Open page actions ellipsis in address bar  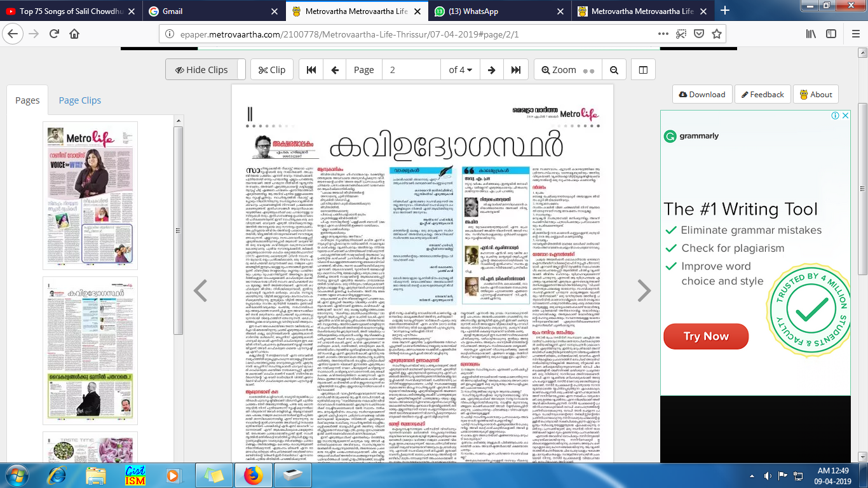click(x=663, y=34)
